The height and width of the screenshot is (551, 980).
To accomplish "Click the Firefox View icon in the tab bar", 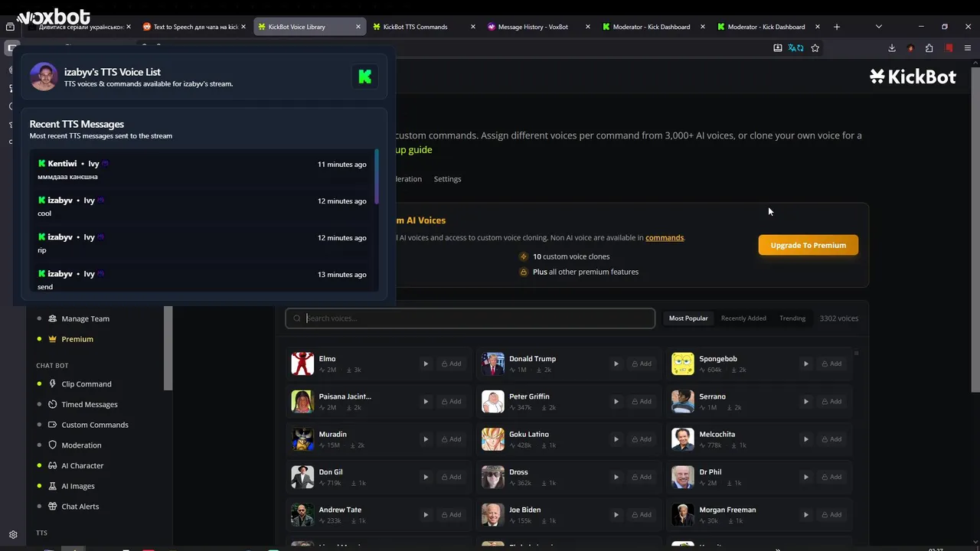I will (x=10, y=27).
